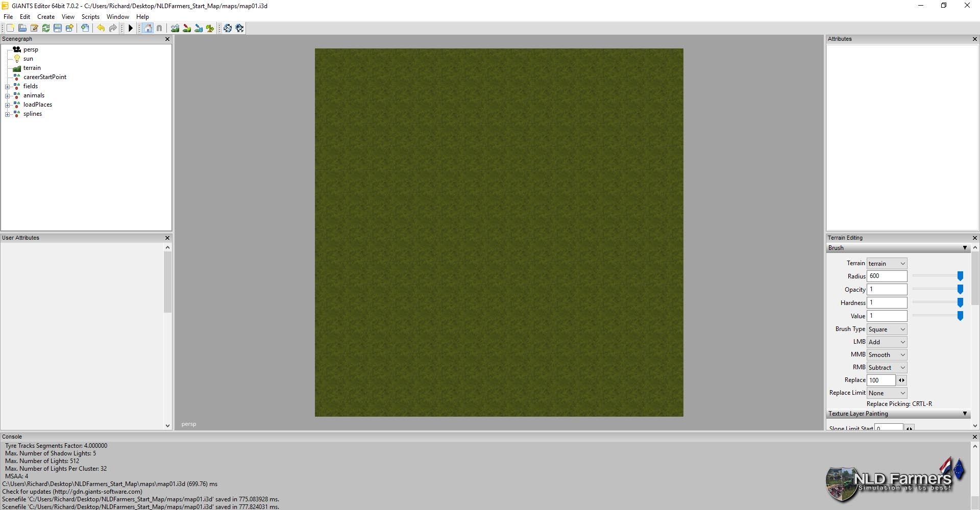Select the terrain item in Scenegraph
980x510 pixels.
coord(32,68)
